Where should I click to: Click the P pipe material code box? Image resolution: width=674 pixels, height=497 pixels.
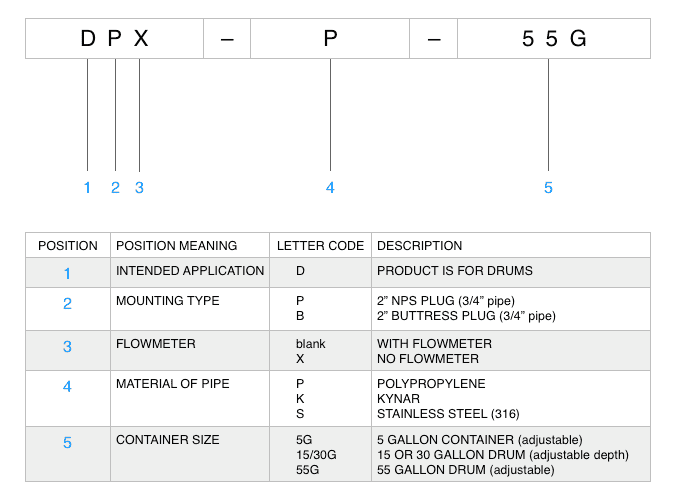click(330, 39)
